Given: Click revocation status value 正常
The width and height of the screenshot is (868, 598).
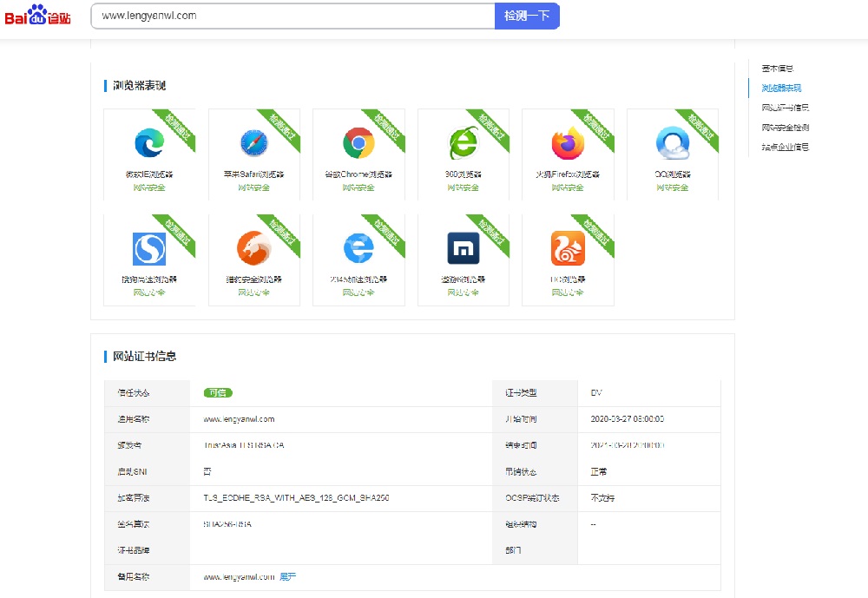Looking at the screenshot, I should coord(598,472).
